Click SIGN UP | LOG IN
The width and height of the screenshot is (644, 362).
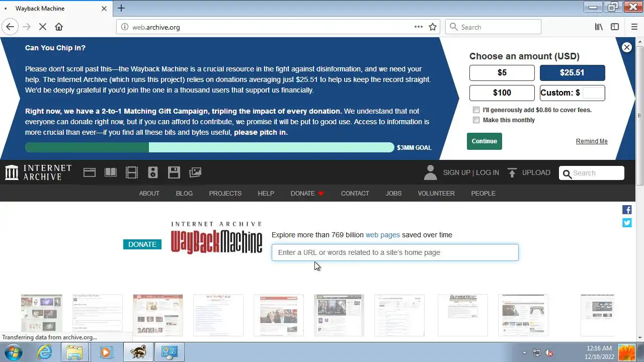pyautogui.click(x=471, y=172)
